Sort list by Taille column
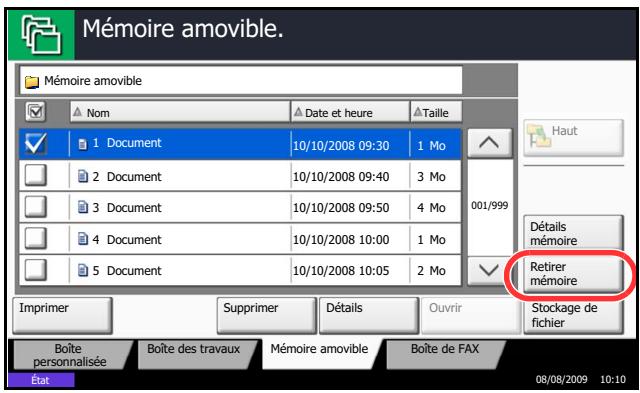 436,112
